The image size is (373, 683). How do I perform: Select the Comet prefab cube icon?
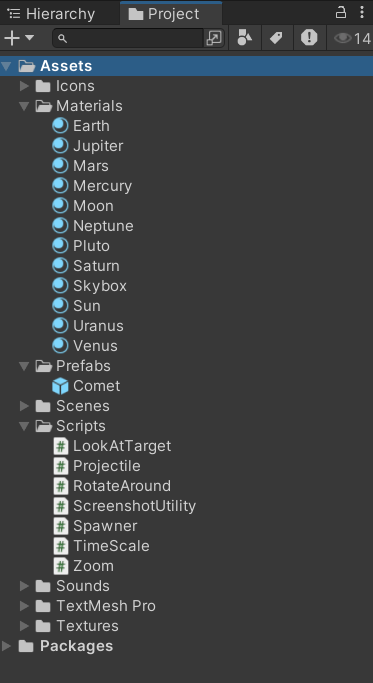(60, 386)
